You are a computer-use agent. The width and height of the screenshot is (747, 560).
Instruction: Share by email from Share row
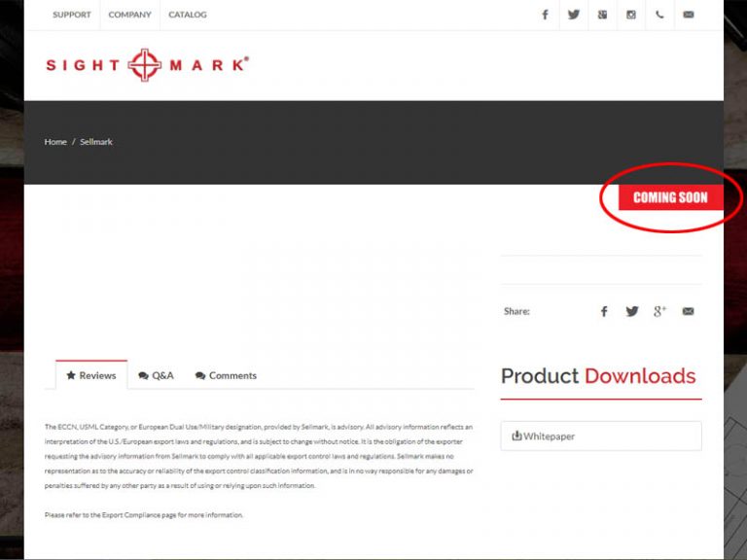pyautogui.click(x=689, y=311)
